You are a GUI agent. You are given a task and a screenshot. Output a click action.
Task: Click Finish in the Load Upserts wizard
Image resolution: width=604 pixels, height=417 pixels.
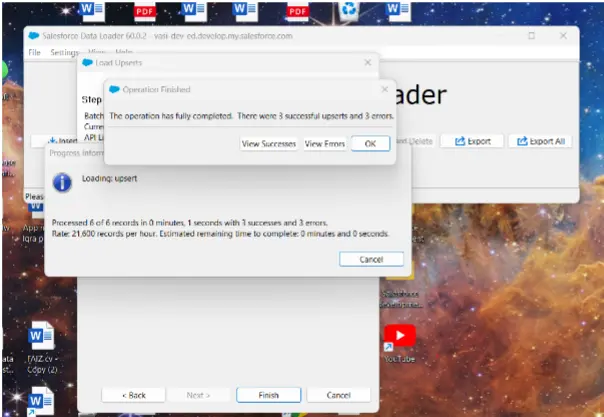tap(268, 395)
